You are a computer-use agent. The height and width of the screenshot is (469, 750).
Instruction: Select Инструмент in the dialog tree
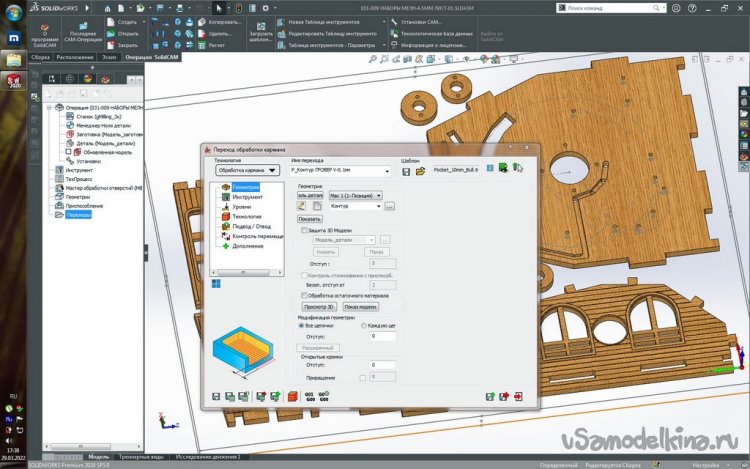[246, 197]
